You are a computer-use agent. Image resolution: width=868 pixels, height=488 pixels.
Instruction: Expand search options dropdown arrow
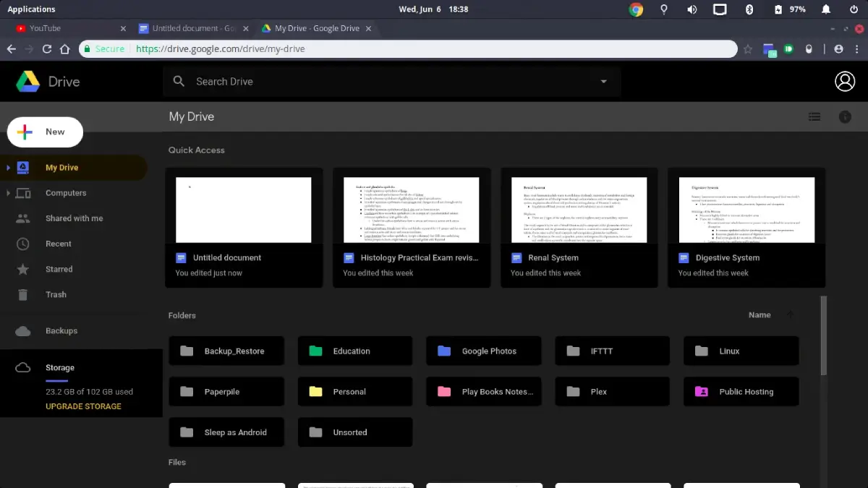pos(603,81)
